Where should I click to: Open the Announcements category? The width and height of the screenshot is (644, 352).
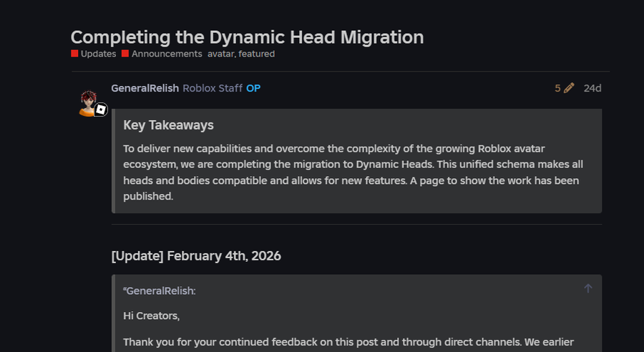click(x=167, y=54)
